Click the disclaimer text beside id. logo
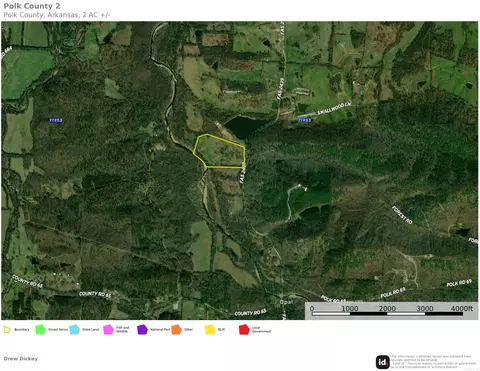 click(x=433, y=362)
